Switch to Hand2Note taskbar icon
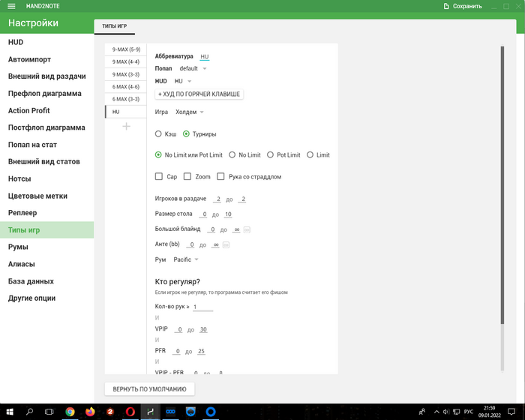 coord(150,412)
